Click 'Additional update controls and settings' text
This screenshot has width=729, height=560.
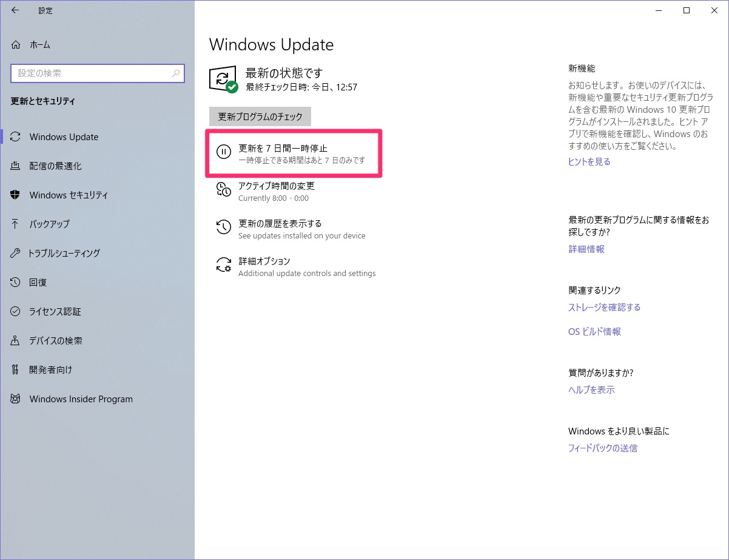pyautogui.click(x=307, y=274)
